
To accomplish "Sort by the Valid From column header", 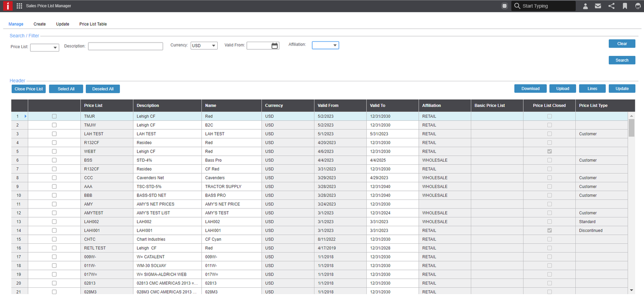I will pyautogui.click(x=340, y=105).
